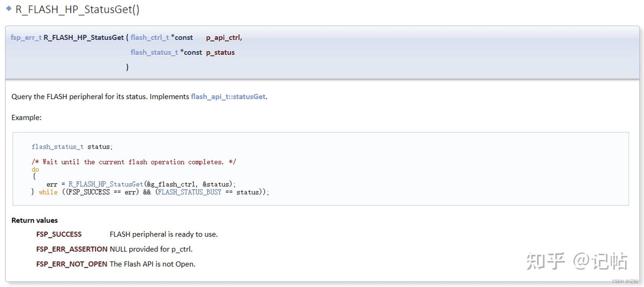Screen dimensions: 644x287
Task: Follow the flash_ctrl_t type link
Action: 150,38
